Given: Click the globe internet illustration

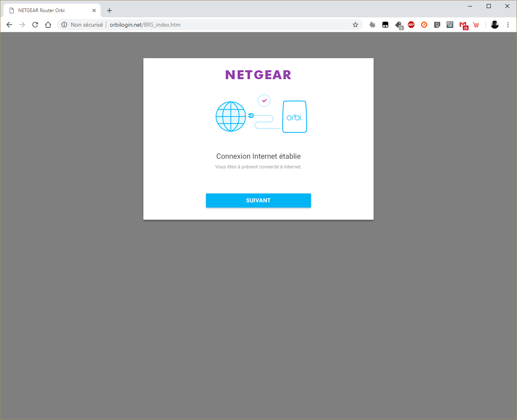Looking at the screenshot, I should pos(231,116).
